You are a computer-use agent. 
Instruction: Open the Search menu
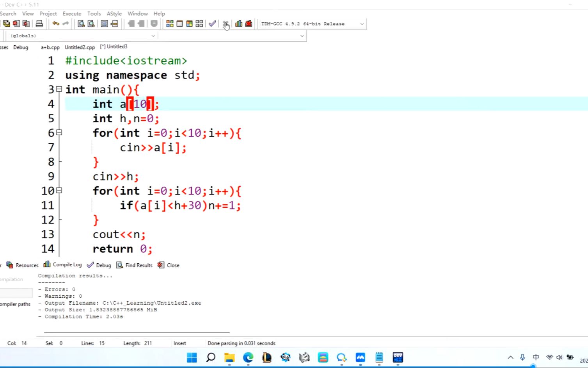point(8,14)
